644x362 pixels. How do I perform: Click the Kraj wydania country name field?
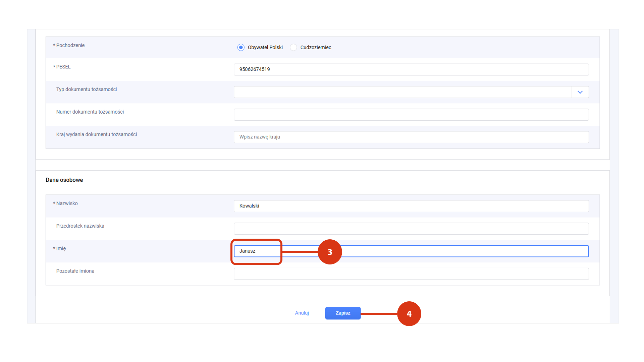coord(411,137)
